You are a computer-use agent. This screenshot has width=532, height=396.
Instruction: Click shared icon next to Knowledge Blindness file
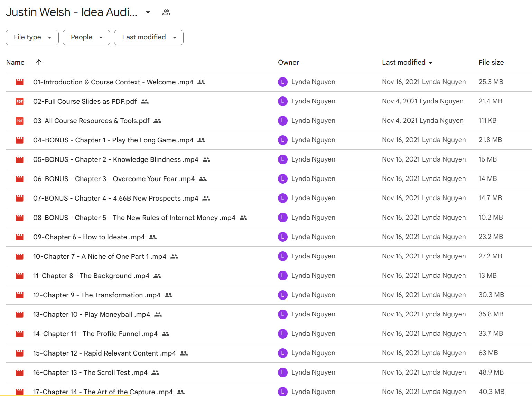(x=206, y=160)
